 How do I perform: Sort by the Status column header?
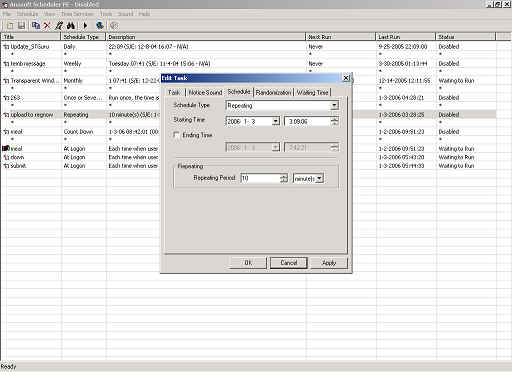tap(466, 37)
